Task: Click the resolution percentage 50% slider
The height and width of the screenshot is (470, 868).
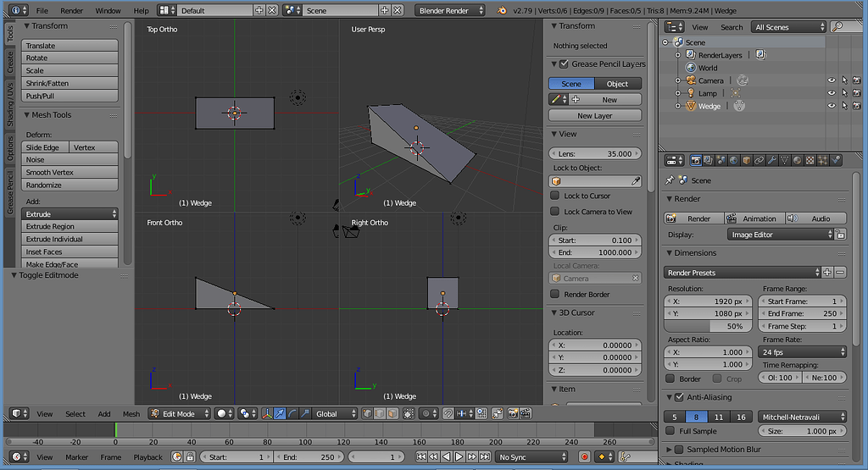Action: [707, 326]
